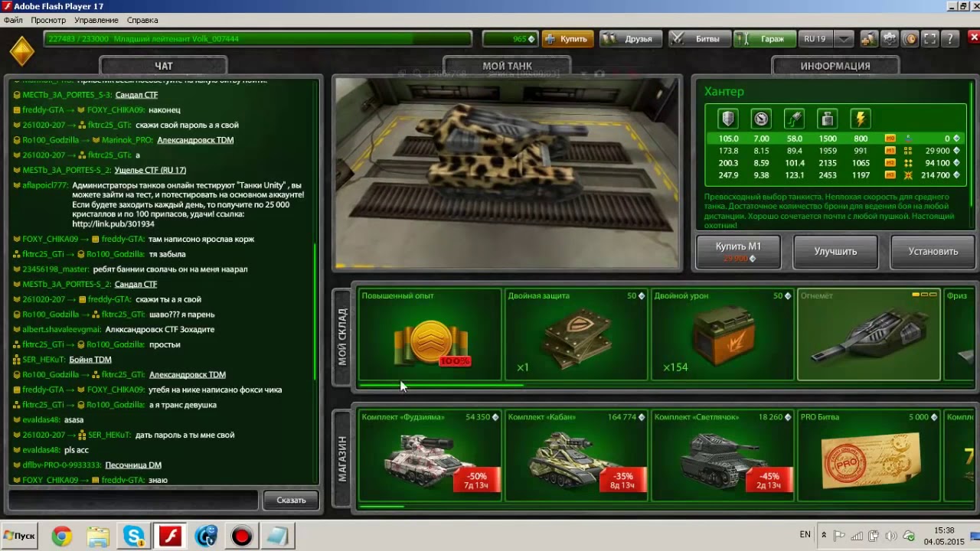Click the turning speed stat icon

794,119
